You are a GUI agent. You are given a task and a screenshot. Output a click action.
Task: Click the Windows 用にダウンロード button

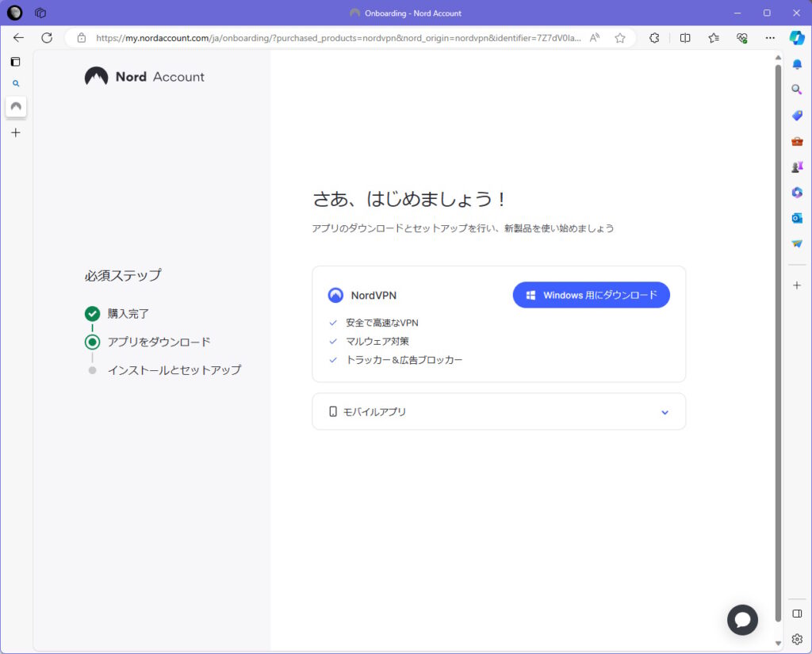(x=592, y=295)
